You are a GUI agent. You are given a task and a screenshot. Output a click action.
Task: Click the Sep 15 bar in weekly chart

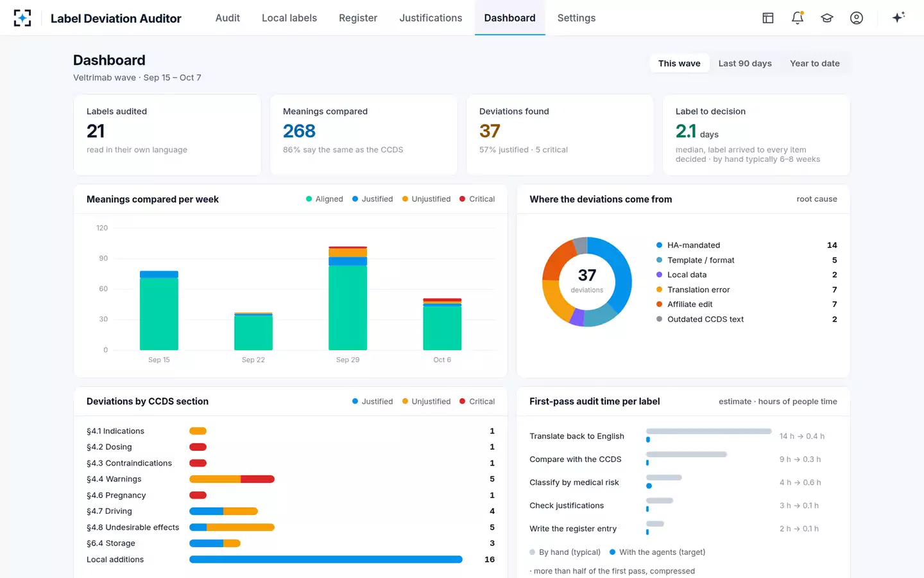coord(159,310)
